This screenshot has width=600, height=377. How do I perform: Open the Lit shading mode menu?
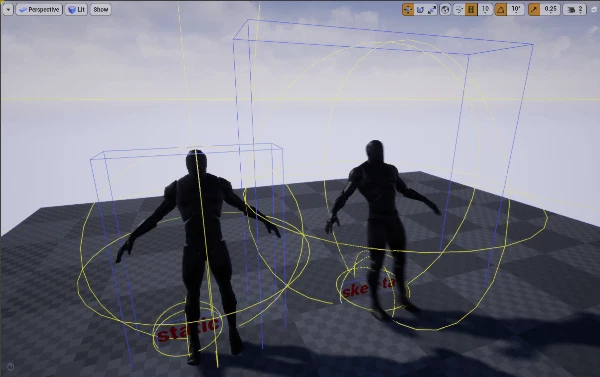(x=76, y=10)
